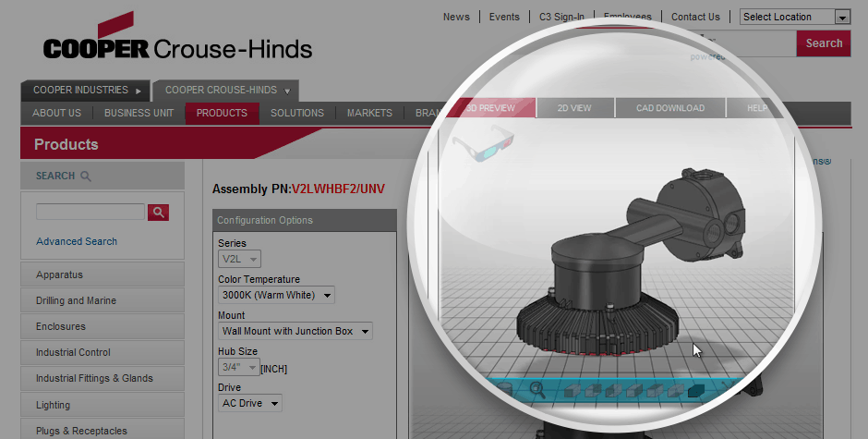Open the Mount dropdown
Viewport: 868px width, 439px height.
coord(295,331)
